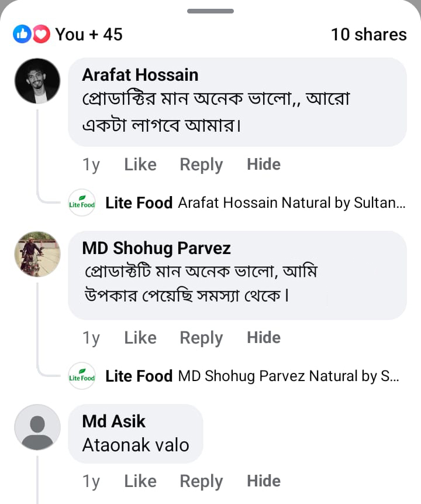Check the 1y timestamp on first comment
The height and width of the screenshot is (504, 421).
point(91,164)
